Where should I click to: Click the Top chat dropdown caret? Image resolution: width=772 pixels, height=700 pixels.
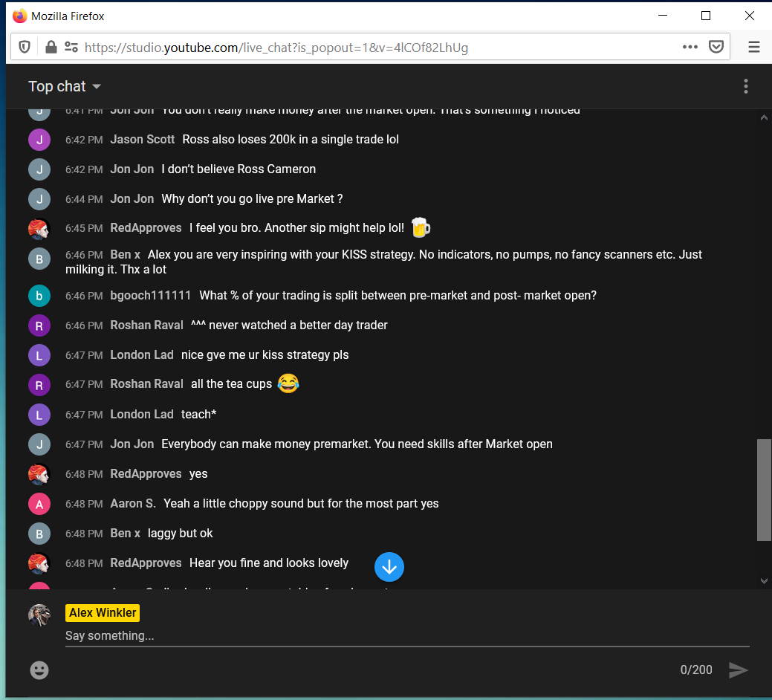96,86
